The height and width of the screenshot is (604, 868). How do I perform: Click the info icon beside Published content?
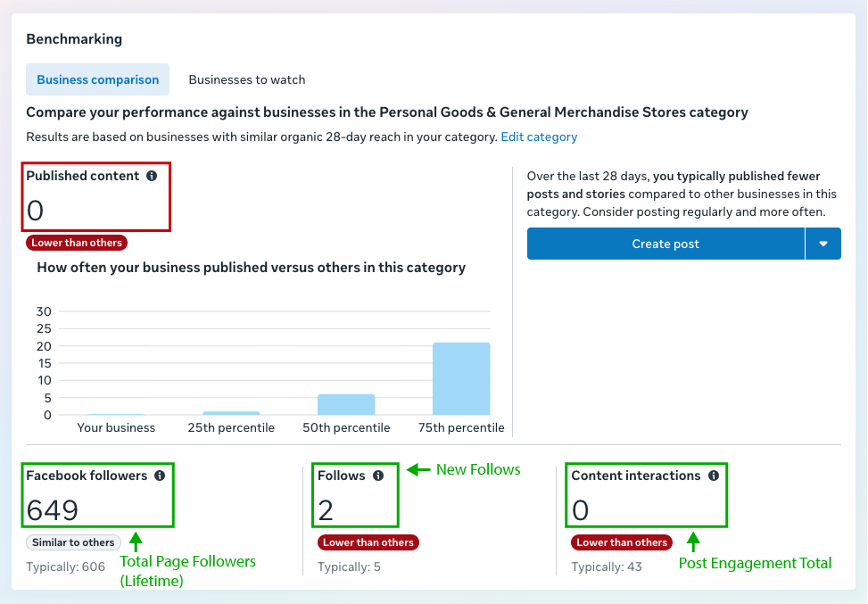(152, 177)
